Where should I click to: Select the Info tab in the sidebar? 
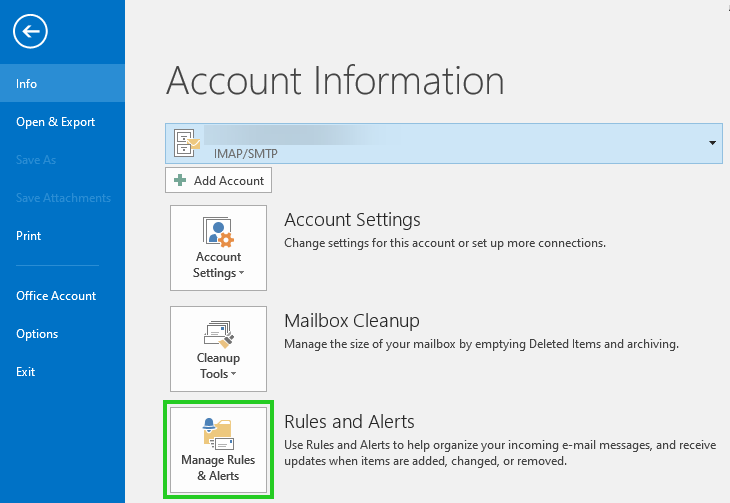[27, 84]
